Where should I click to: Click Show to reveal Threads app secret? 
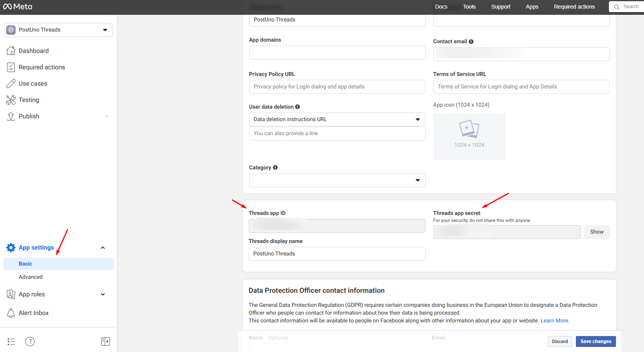point(596,232)
